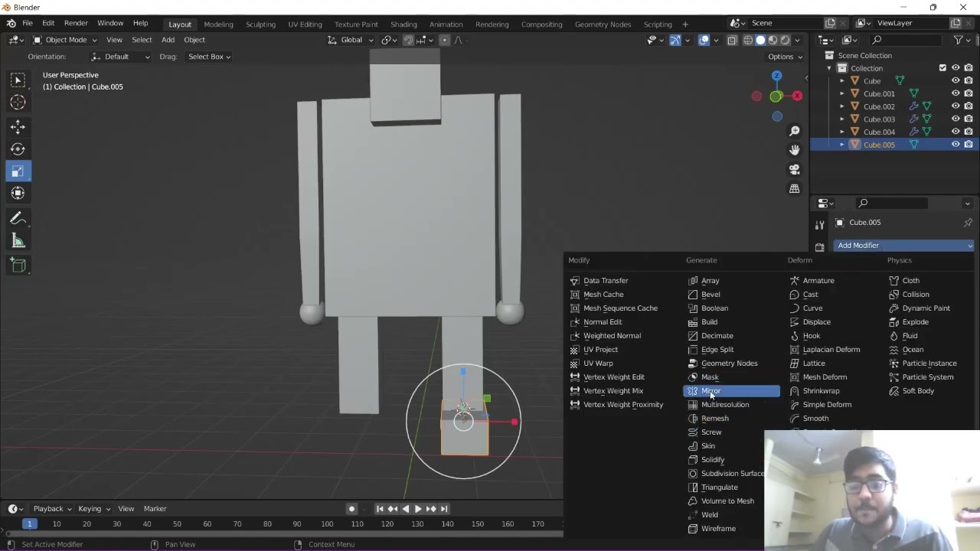The width and height of the screenshot is (980, 551).
Task: Hide Cube.003 in viewport
Action: click(x=955, y=119)
